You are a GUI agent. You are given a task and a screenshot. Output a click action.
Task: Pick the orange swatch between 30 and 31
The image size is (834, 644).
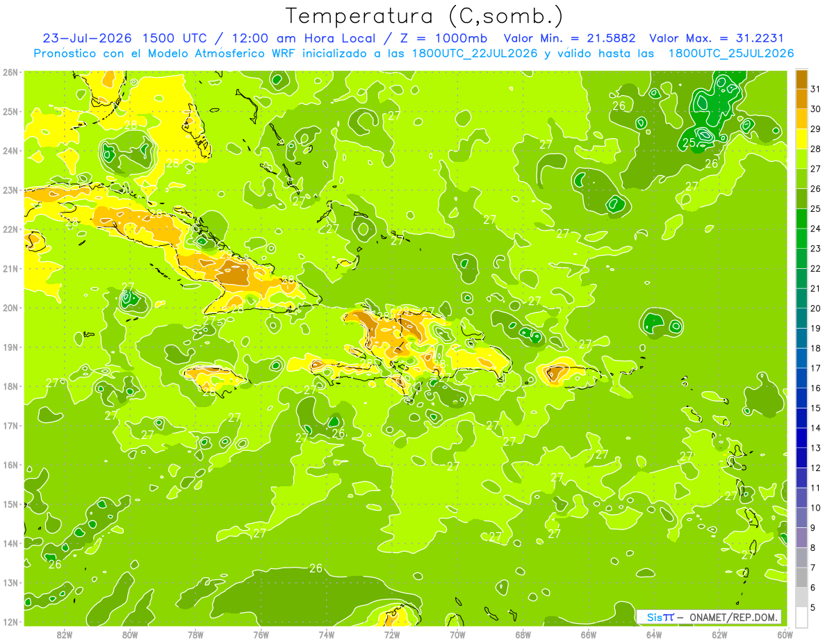[x=801, y=99]
